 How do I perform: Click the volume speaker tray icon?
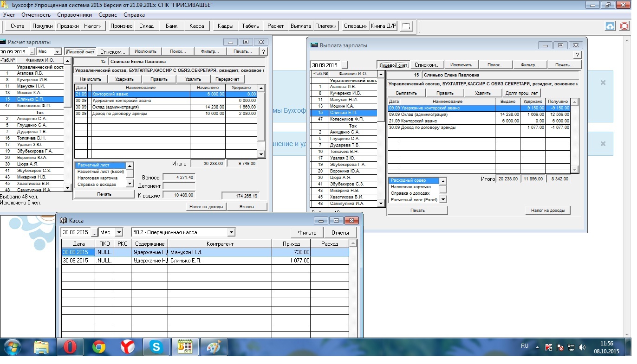[x=582, y=347]
